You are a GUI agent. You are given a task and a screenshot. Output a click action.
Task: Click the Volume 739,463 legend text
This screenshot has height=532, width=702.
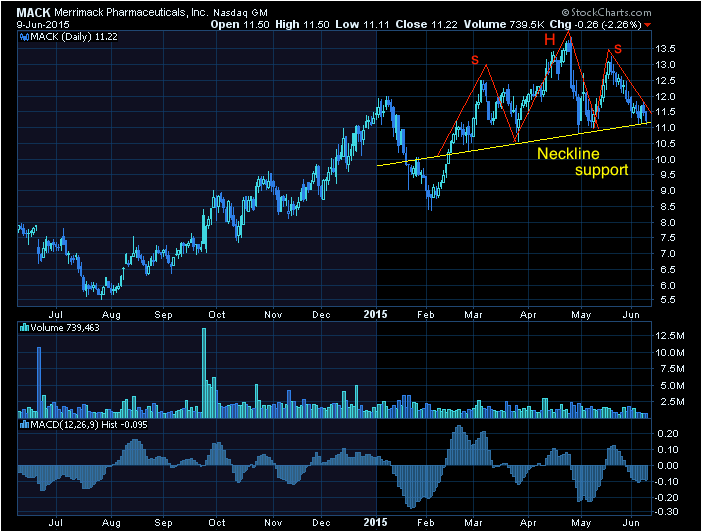(x=65, y=328)
